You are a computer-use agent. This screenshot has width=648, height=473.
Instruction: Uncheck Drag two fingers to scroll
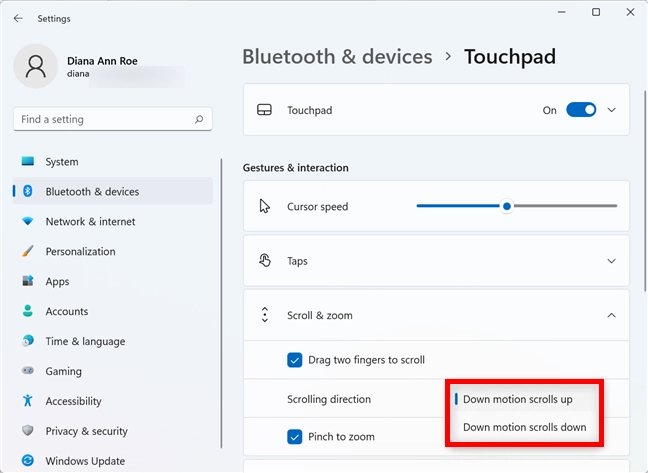tap(295, 360)
